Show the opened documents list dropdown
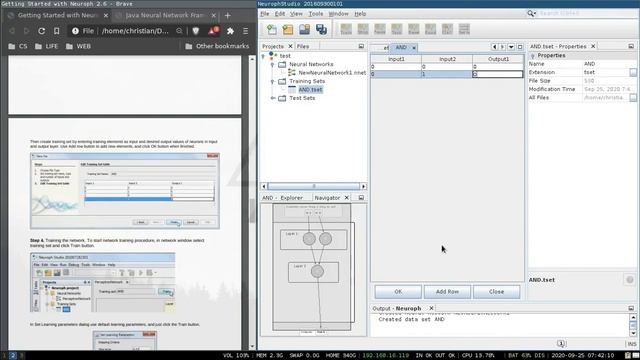The height and width of the screenshot is (360, 640). 511,47
